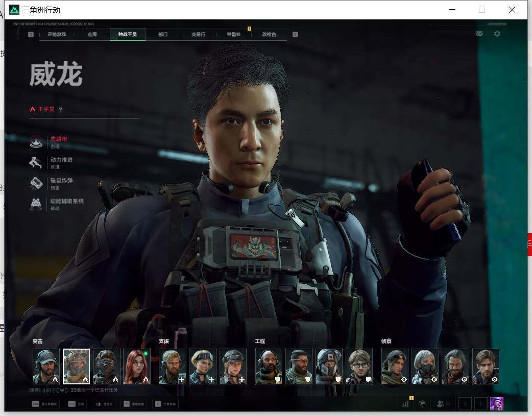
Task: Pick first 突击 operator with teal cap
Action: tap(46, 366)
